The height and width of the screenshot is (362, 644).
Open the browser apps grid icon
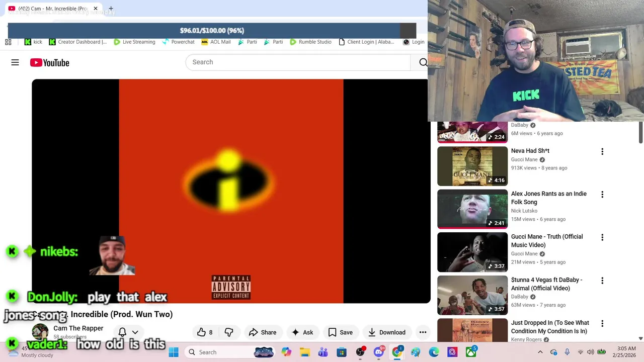pos(8,42)
